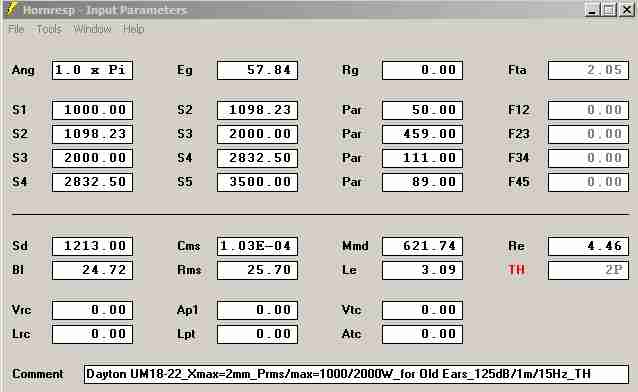The width and height of the screenshot is (638, 392).
Task: Open the Tools menu
Action: pyautogui.click(x=49, y=29)
